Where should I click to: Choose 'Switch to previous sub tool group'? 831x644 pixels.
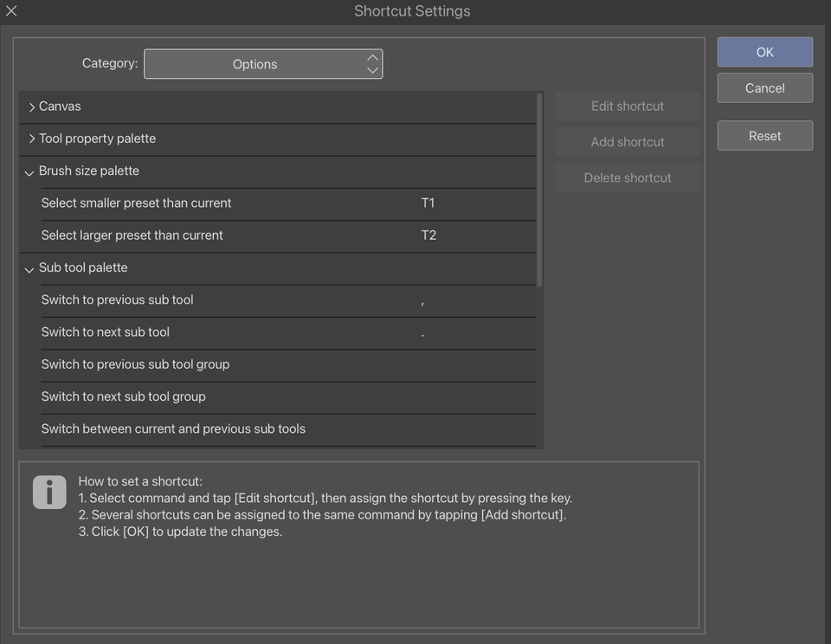tap(136, 364)
